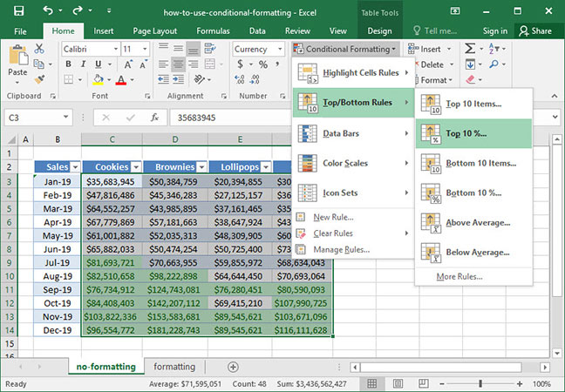Click Decrease Decimal icon

click(255, 79)
